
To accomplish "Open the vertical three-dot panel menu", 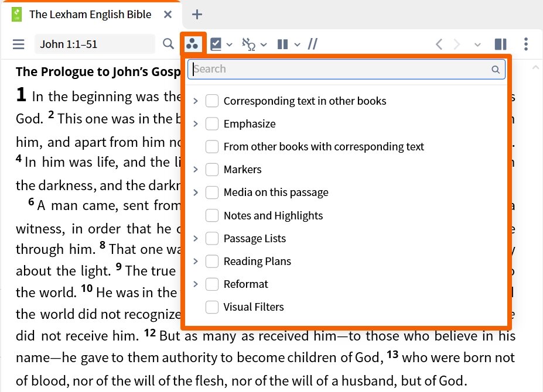I will (526, 44).
